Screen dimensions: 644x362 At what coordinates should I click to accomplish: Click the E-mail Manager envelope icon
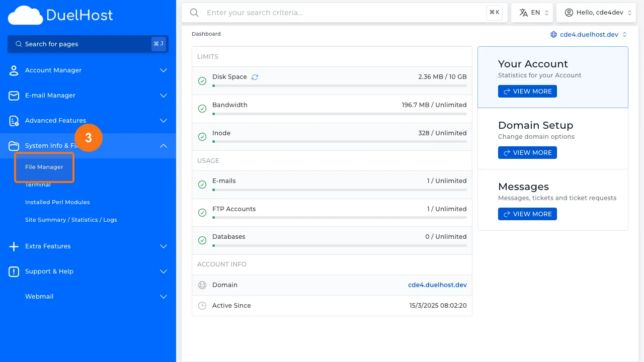point(14,96)
